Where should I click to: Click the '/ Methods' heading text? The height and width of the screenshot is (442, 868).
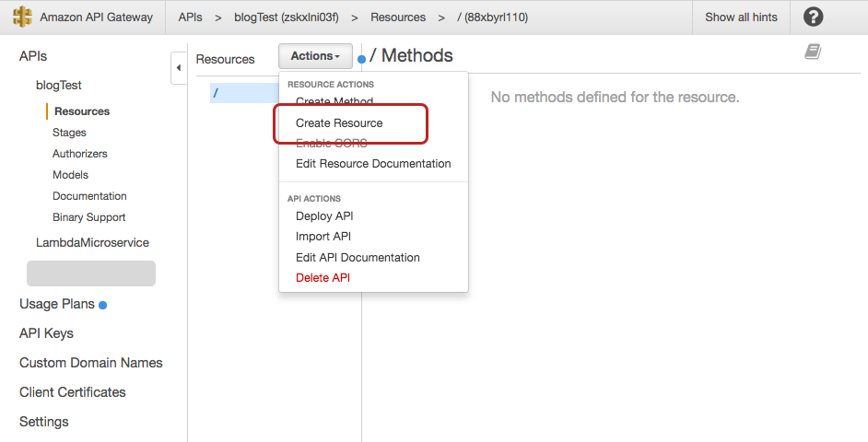tap(411, 55)
